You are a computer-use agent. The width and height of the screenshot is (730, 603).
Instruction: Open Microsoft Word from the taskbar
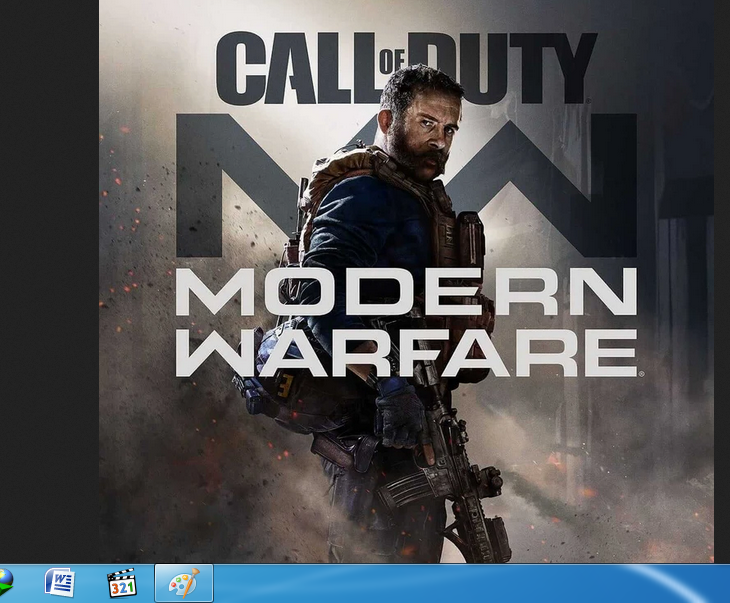point(59,583)
